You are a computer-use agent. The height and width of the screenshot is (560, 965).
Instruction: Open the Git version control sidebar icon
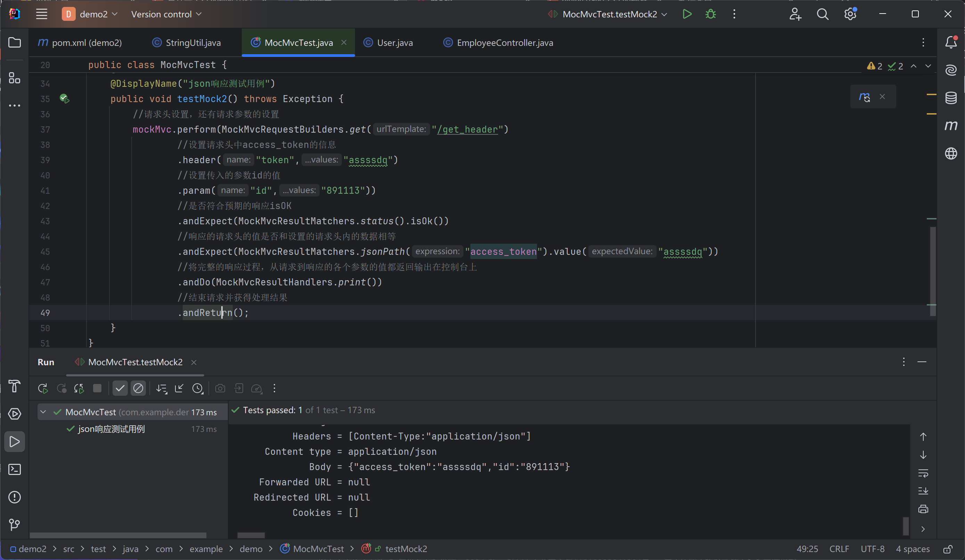(x=15, y=525)
